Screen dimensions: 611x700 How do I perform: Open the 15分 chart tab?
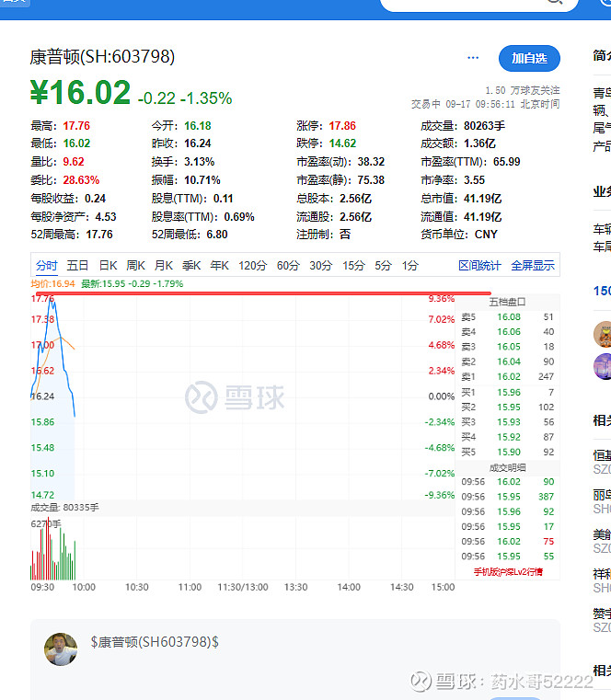(x=353, y=266)
